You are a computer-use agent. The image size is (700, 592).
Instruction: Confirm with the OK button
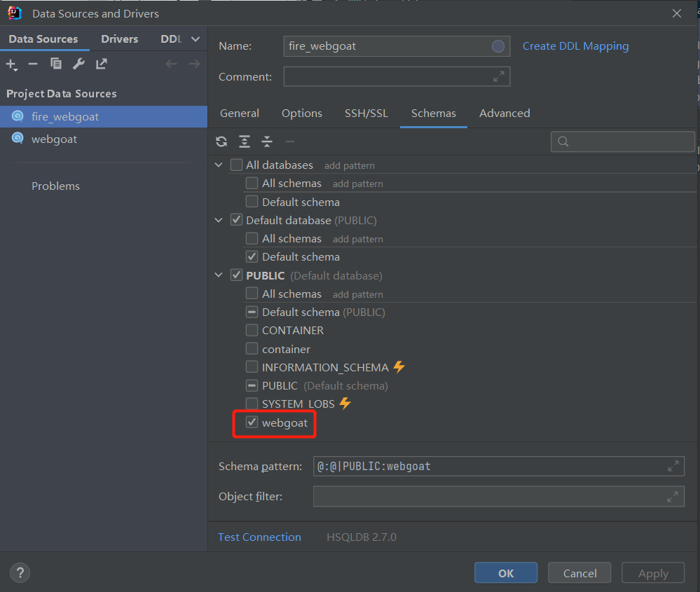[506, 573]
